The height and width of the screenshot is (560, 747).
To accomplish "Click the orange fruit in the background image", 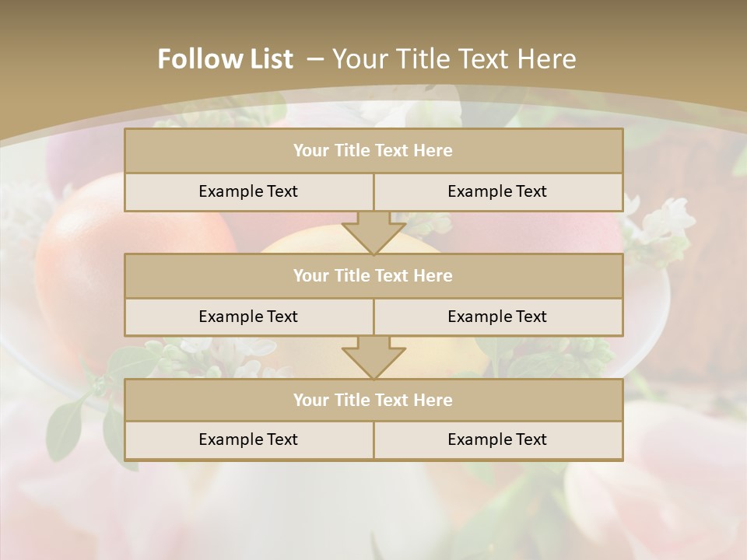I will coord(78,257).
